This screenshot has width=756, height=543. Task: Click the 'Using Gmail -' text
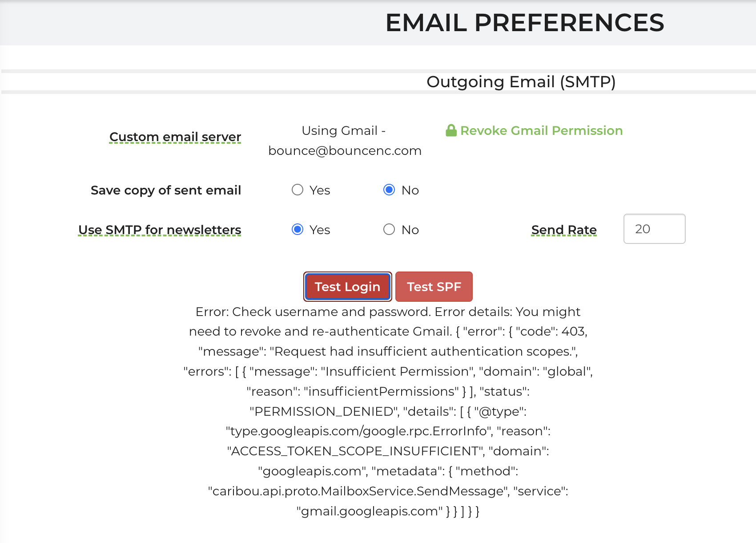344,130
